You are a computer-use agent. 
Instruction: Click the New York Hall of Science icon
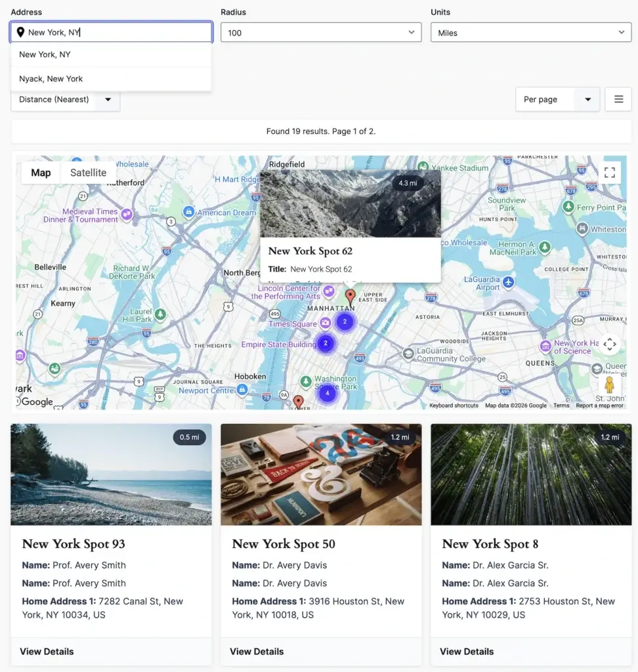[545, 346]
